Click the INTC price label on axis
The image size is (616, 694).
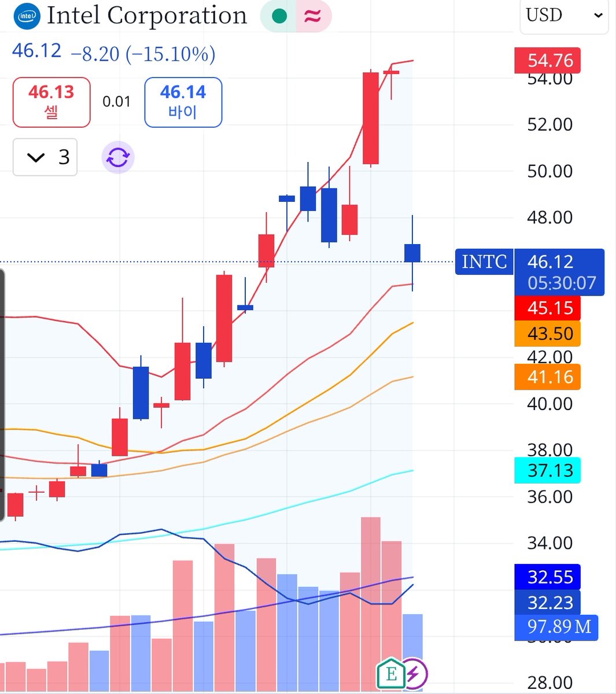[x=484, y=262]
